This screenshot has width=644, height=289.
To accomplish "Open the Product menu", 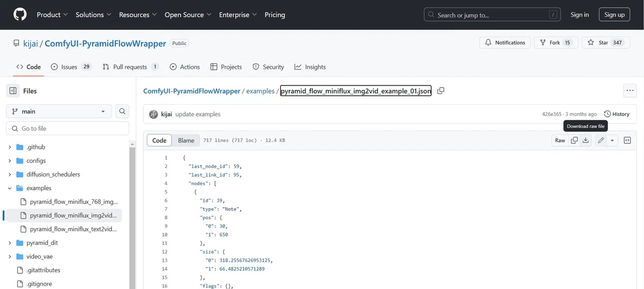I will click(52, 15).
